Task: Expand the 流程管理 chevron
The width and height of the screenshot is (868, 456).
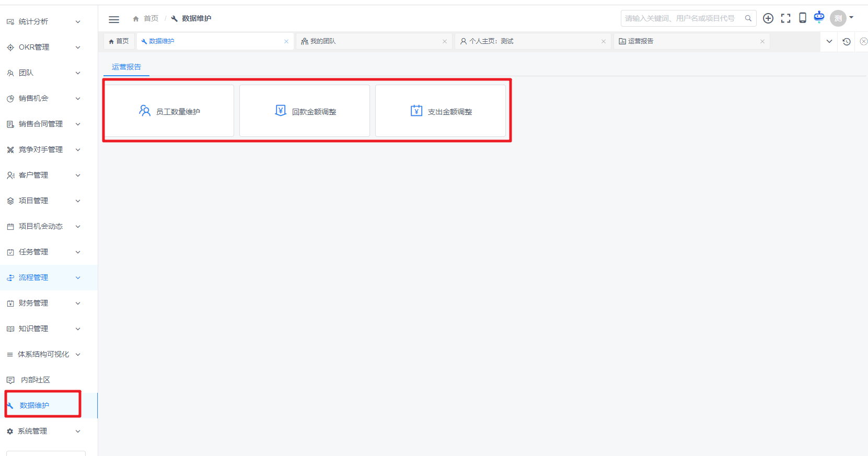Action: [78, 278]
